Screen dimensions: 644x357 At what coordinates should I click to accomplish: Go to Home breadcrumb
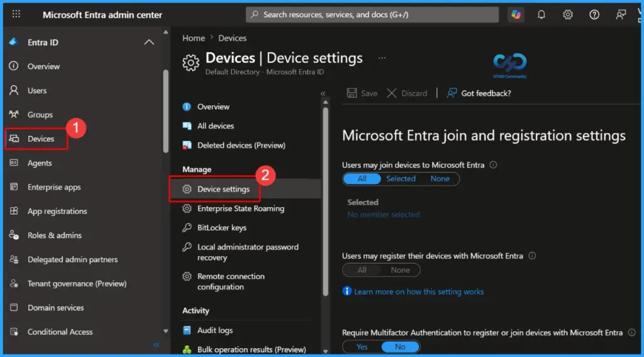pos(194,38)
